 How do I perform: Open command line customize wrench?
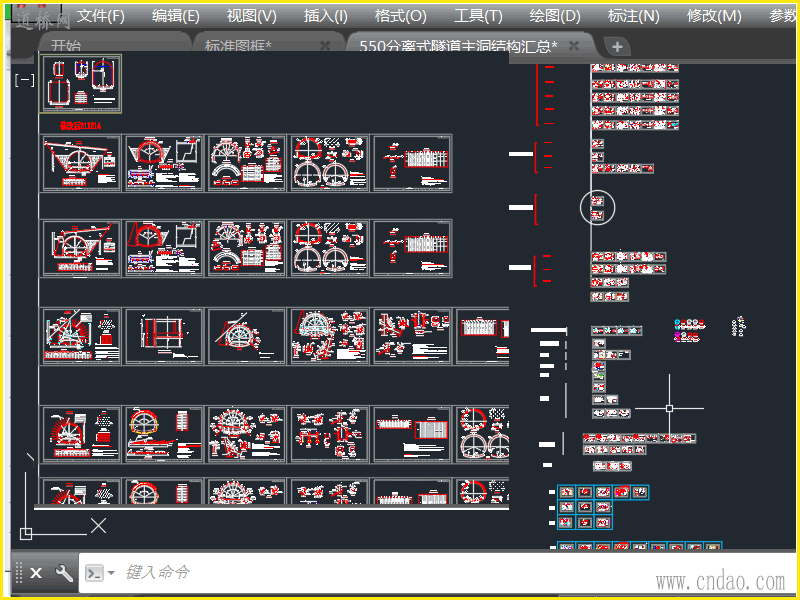pyautogui.click(x=64, y=573)
